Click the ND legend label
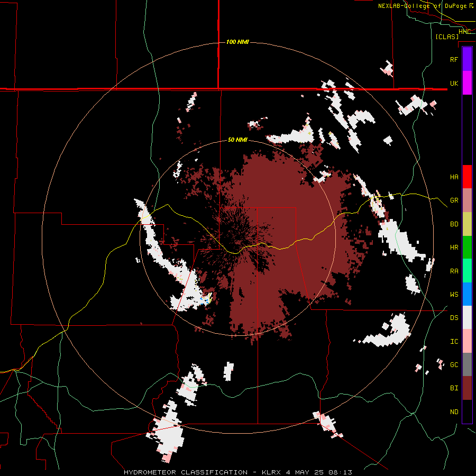The height and width of the screenshot is (476, 476). pos(454,412)
